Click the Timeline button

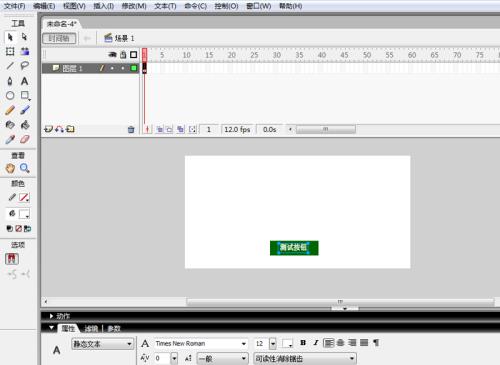point(59,38)
